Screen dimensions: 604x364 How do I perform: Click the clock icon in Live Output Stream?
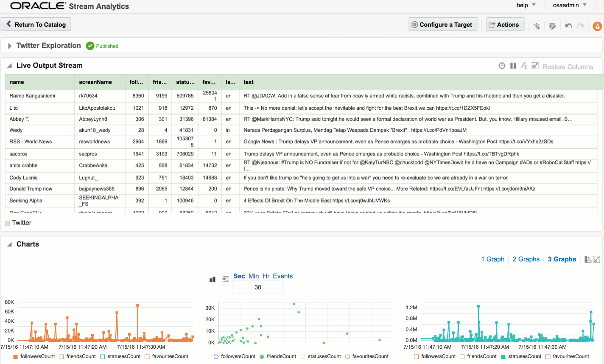coord(502,66)
